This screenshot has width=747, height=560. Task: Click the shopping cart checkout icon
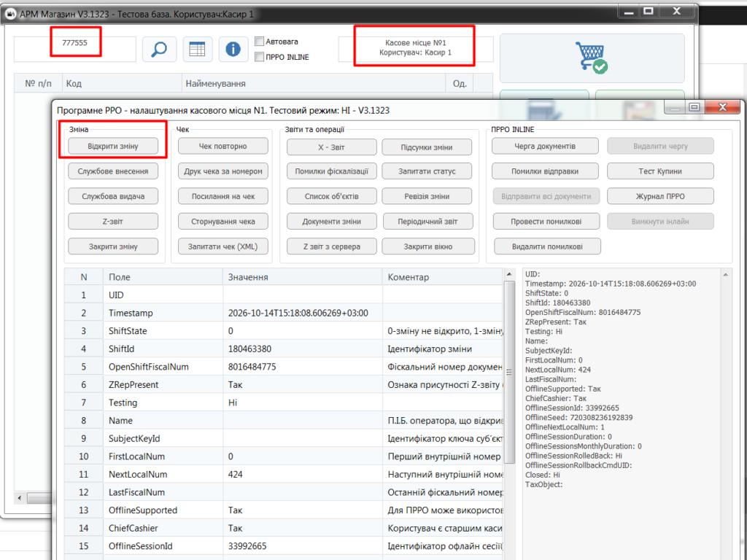(x=592, y=58)
